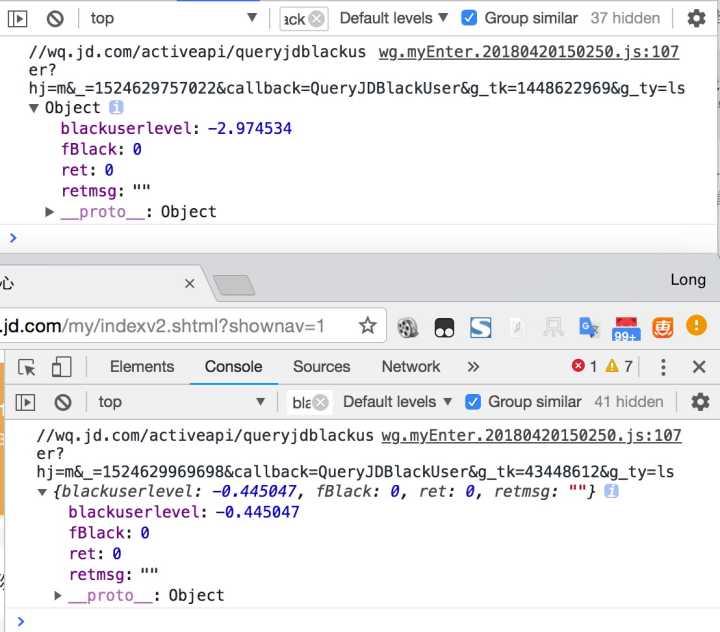The height and width of the screenshot is (632, 720).
Task: Bookmark this page with the star icon
Action: pyautogui.click(x=368, y=326)
